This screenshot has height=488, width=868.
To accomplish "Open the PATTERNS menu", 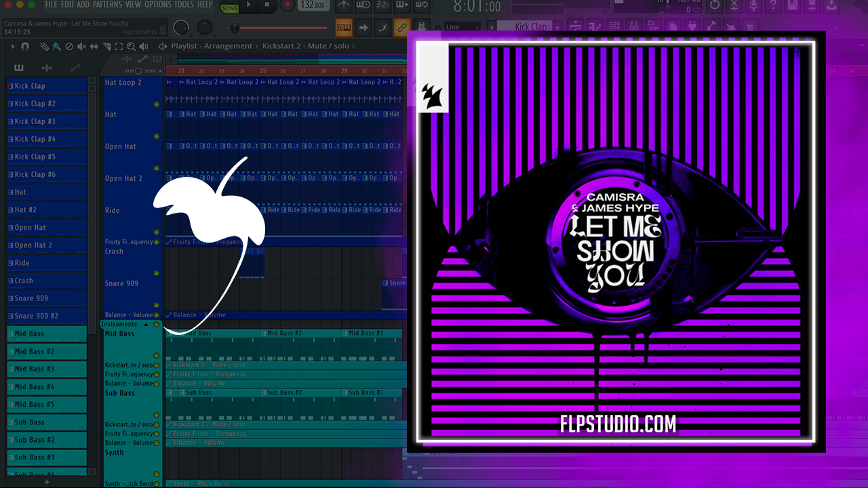I will tap(107, 5).
